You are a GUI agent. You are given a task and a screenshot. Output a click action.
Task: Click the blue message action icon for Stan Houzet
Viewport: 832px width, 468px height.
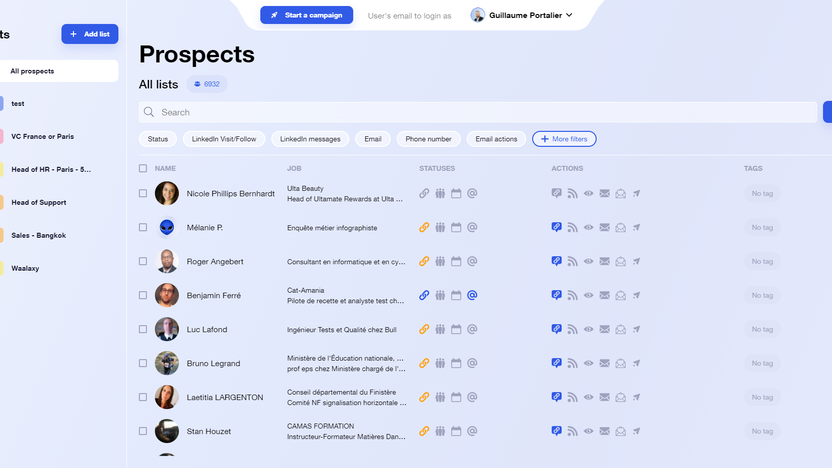click(556, 431)
